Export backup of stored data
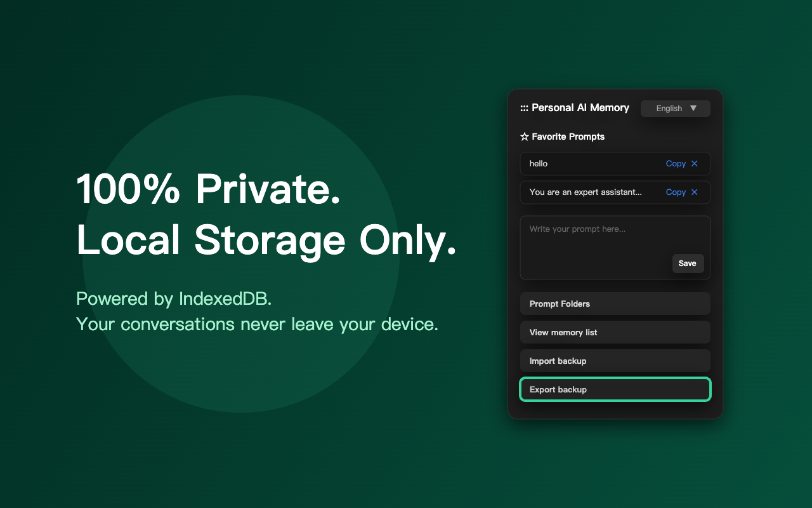 (x=615, y=389)
